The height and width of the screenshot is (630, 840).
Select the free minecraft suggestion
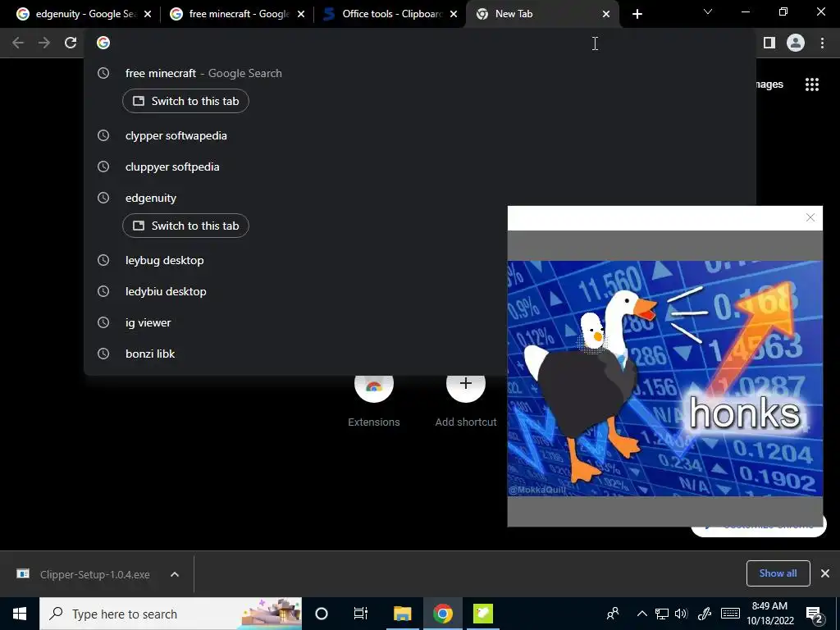pyautogui.click(x=420, y=73)
